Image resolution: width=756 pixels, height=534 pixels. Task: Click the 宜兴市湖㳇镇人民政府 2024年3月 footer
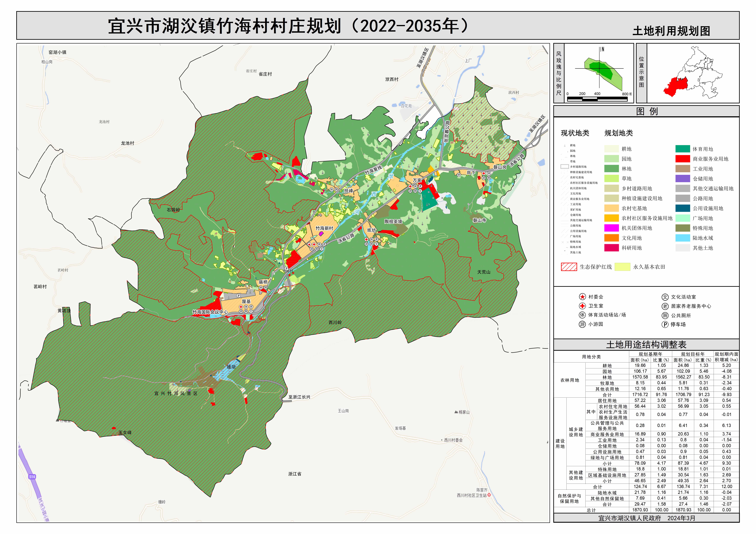pos(647,518)
